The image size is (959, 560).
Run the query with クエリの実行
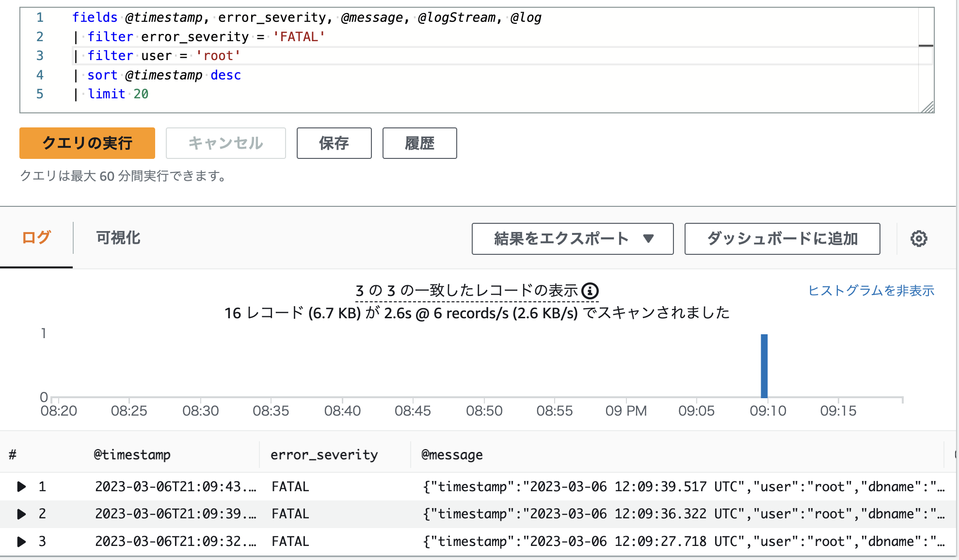coord(86,143)
